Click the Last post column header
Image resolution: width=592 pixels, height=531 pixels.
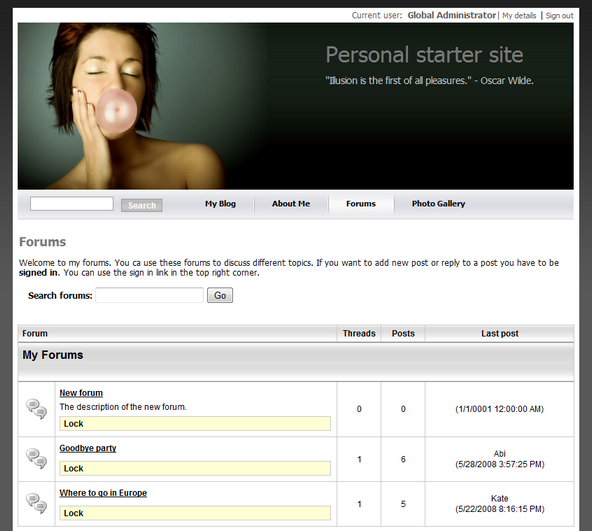500,333
